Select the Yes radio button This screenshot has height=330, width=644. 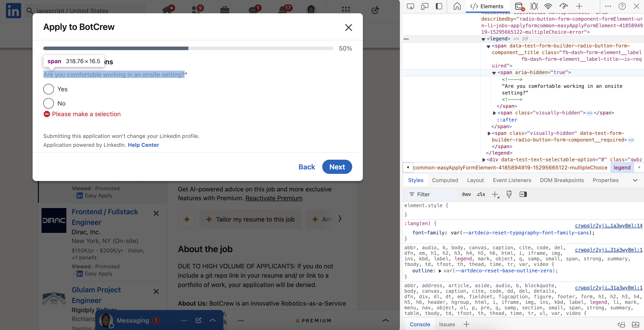click(49, 89)
